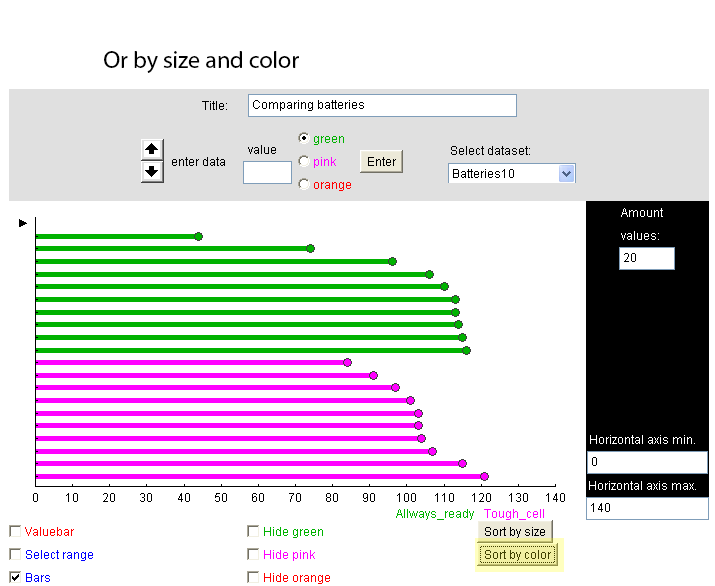Tick the Hide pink checkbox
The width and height of the screenshot is (715, 586).
(x=253, y=554)
